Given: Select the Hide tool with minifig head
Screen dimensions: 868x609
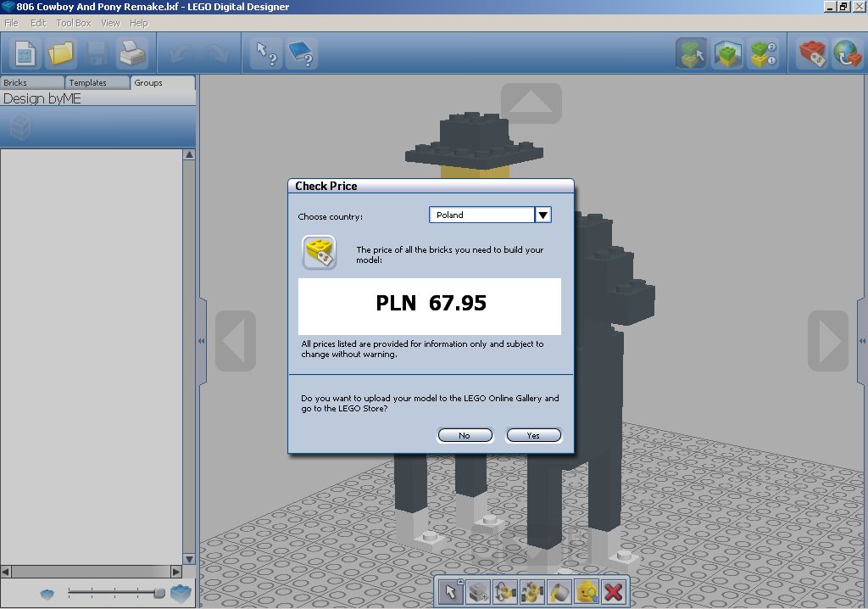Looking at the screenshot, I should (587, 592).
